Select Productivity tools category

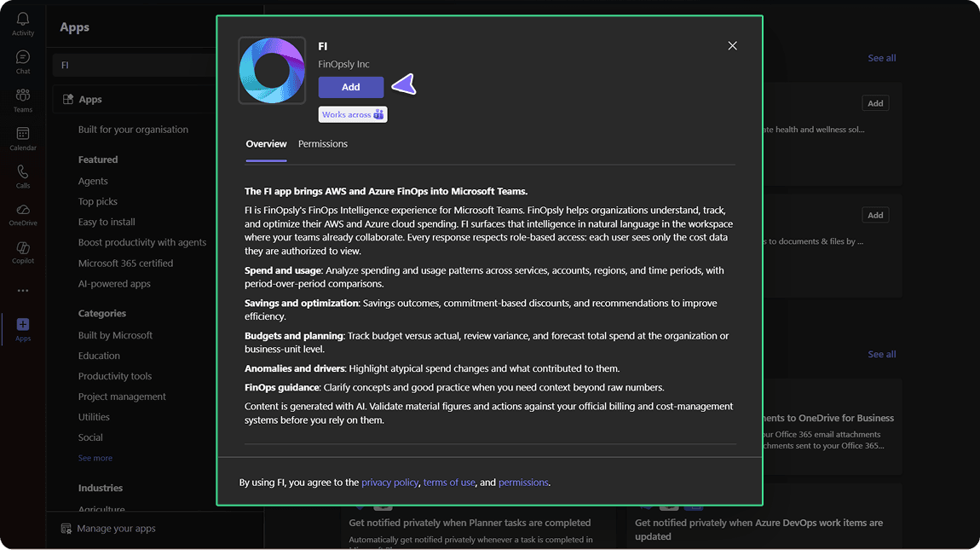click(115, 376)
